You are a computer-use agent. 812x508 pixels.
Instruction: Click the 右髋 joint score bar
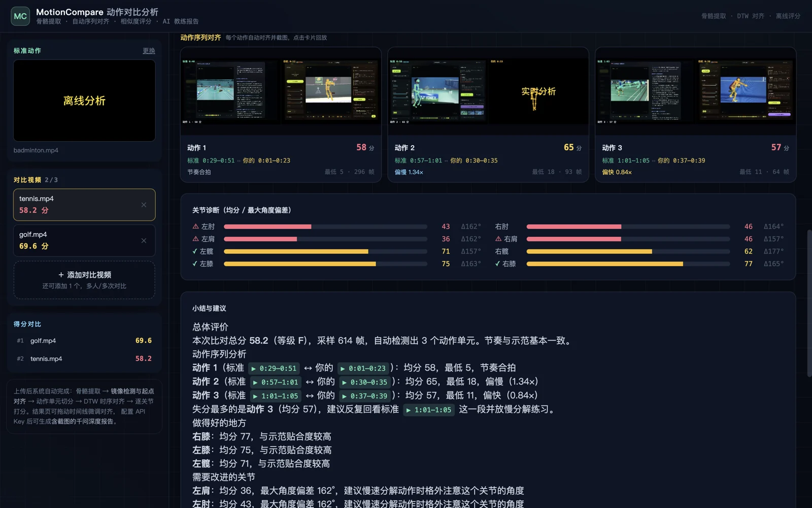point(628,251)
